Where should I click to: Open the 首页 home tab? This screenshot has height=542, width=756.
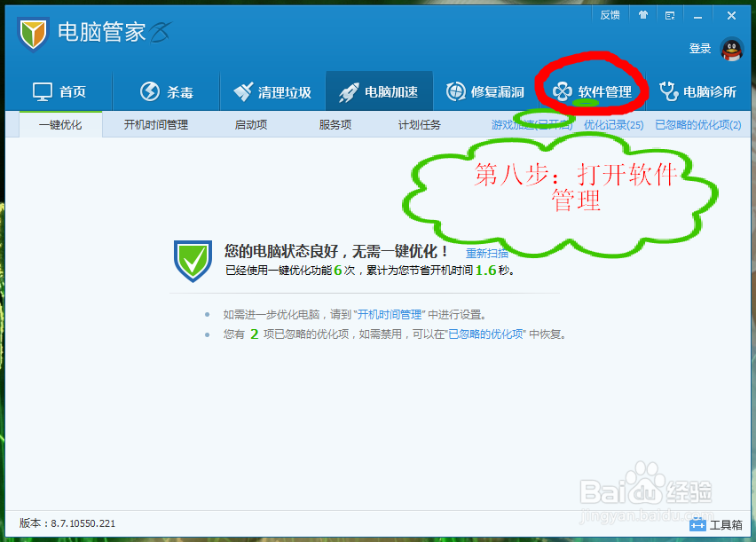click(x=59, y=91)
